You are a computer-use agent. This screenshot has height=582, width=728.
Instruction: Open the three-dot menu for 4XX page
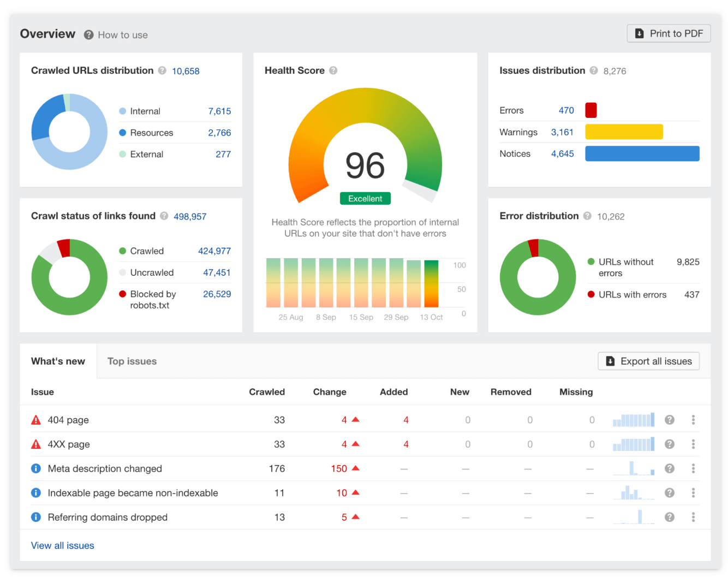(694, 444)
